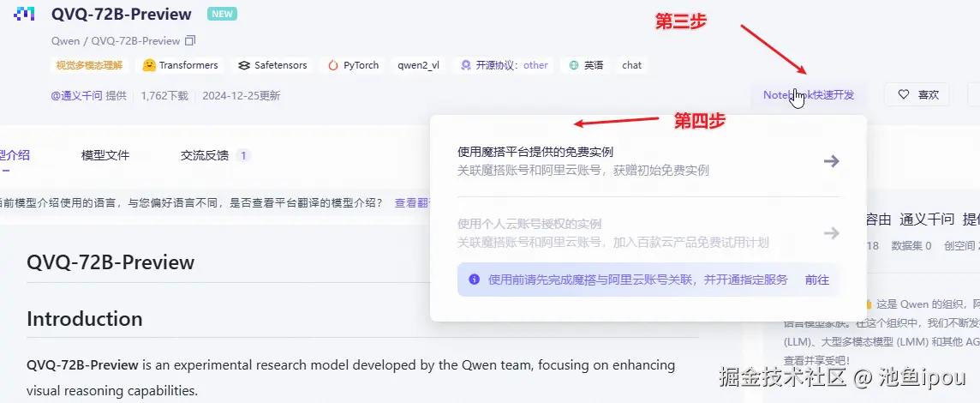Click the Introduction heading
The image size is (980, 403).
click(84, 318)
